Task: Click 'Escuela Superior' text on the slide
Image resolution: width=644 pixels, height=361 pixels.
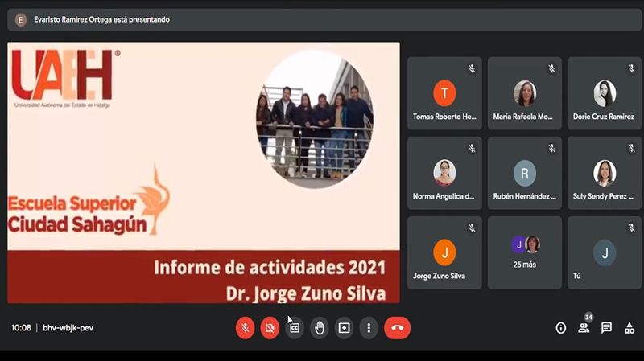Action: [x=72, y=203]
